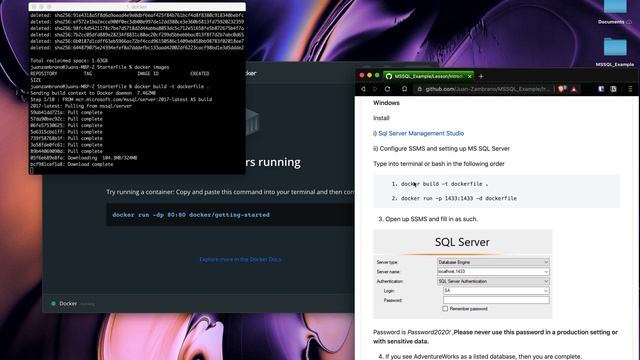Viewport: 640px width, 360px height.
Task: Open the Brave Shields lion icon
Action: click(x=562, y=89)
